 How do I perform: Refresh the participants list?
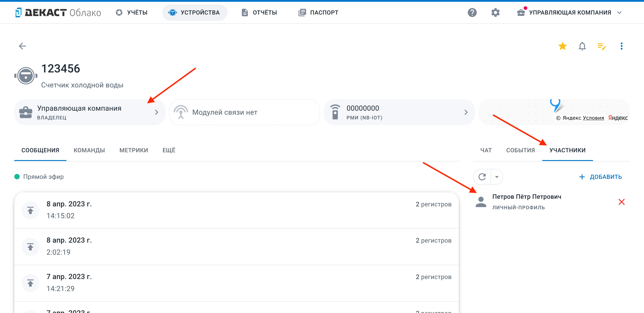482,177
